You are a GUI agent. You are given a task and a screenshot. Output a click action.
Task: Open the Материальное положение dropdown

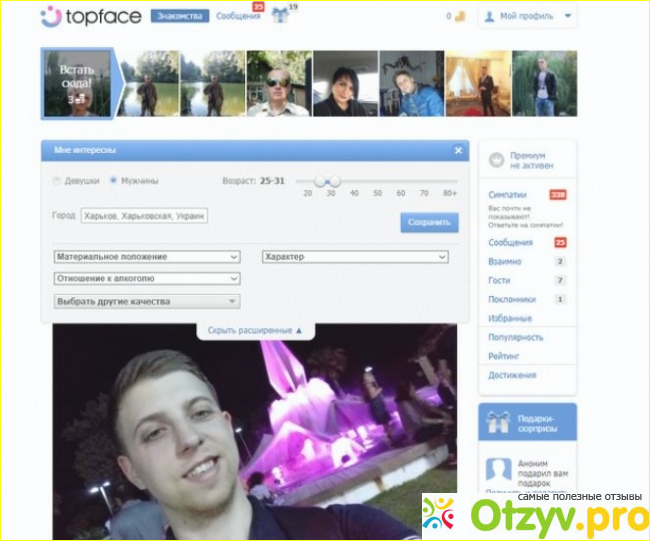147,257
